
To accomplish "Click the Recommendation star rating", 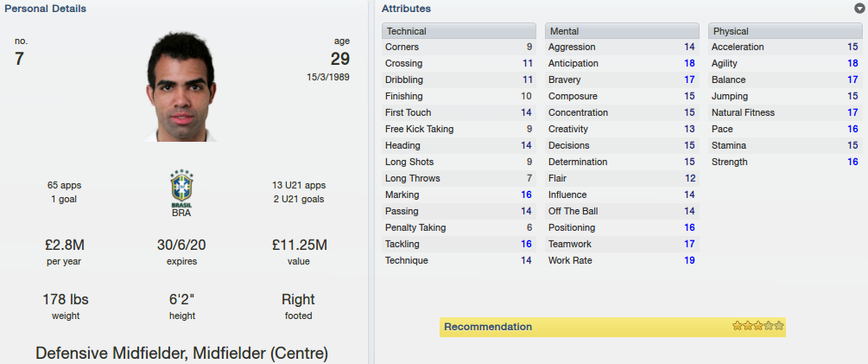I will [757, 326].
